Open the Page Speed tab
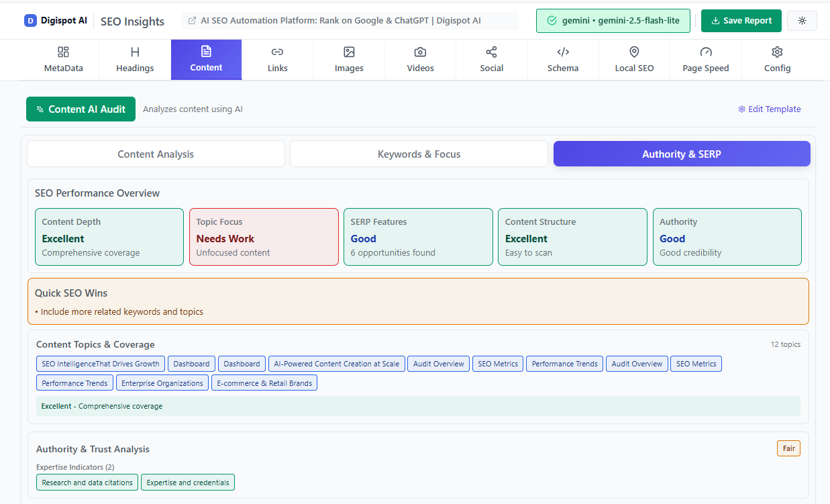 tap(706, 60)
